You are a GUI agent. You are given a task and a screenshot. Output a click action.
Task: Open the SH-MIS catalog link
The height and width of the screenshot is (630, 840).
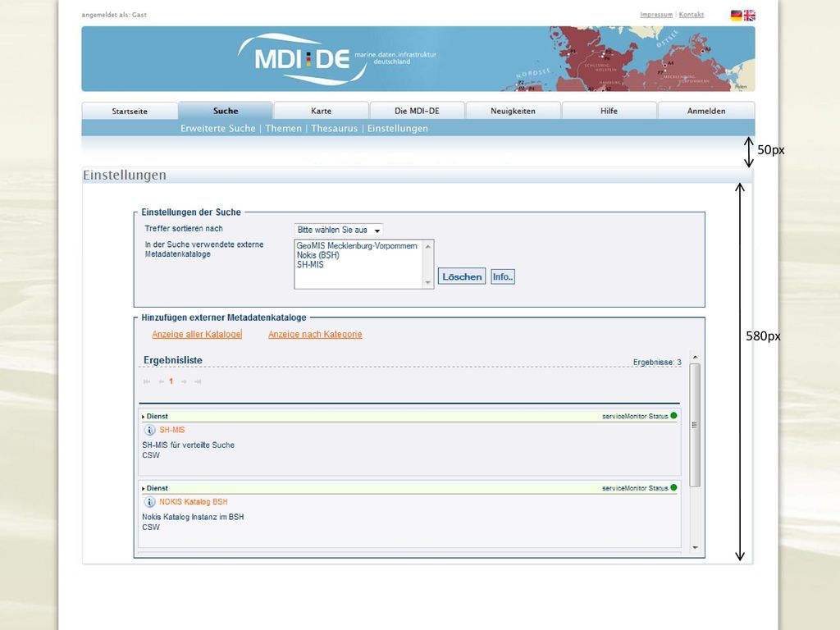(x=172, y=430)
